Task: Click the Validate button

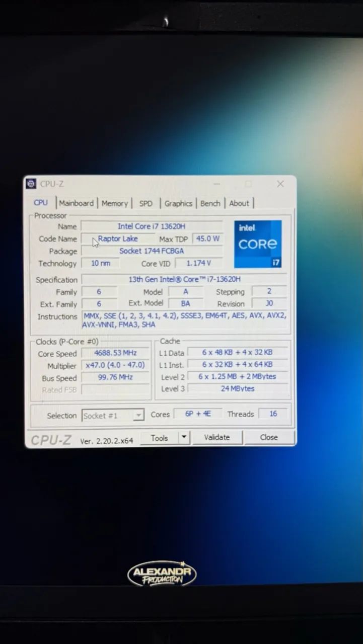Action: click(217, 437)
